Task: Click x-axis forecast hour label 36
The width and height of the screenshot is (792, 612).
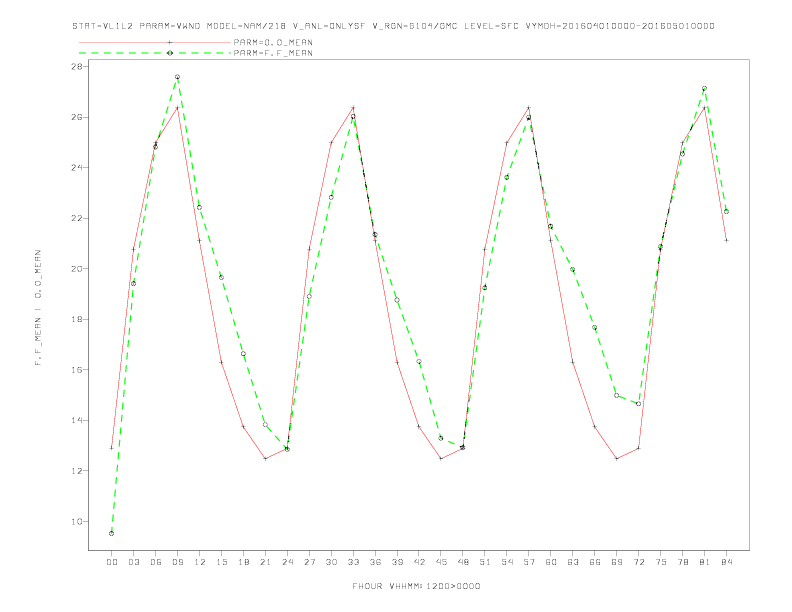Action: [x=375, y=562]
